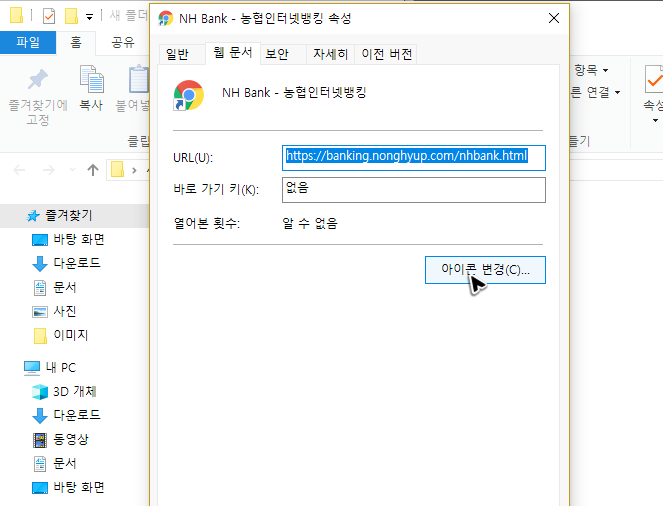Switch to the 이전 버전 tab
The width and height of the screenshot is (663, 506).
(x=386, y=54)
